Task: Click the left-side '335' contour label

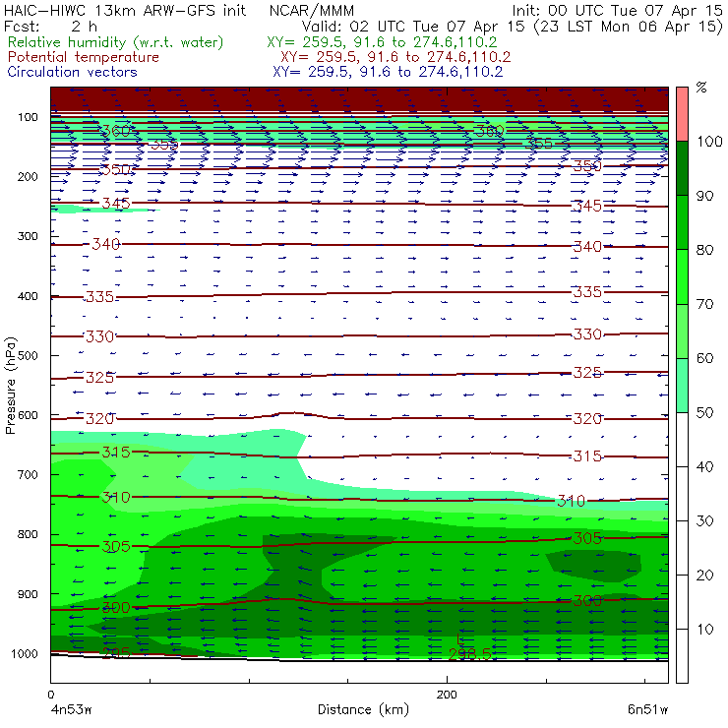Action: [x=99, y=296]
